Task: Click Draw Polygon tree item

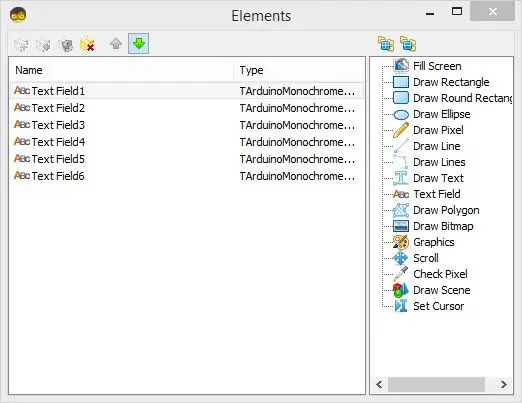Action: pos(446,210)
